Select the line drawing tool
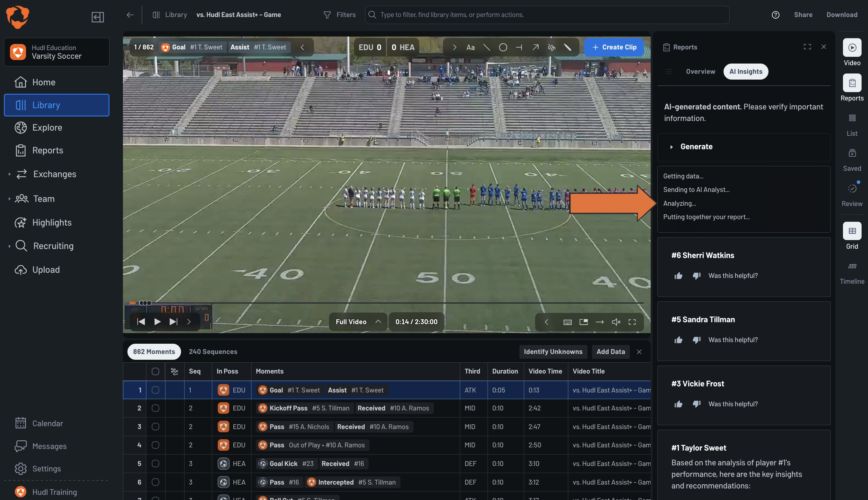Viewport: 868px width, 500px height. pos(487,47)
